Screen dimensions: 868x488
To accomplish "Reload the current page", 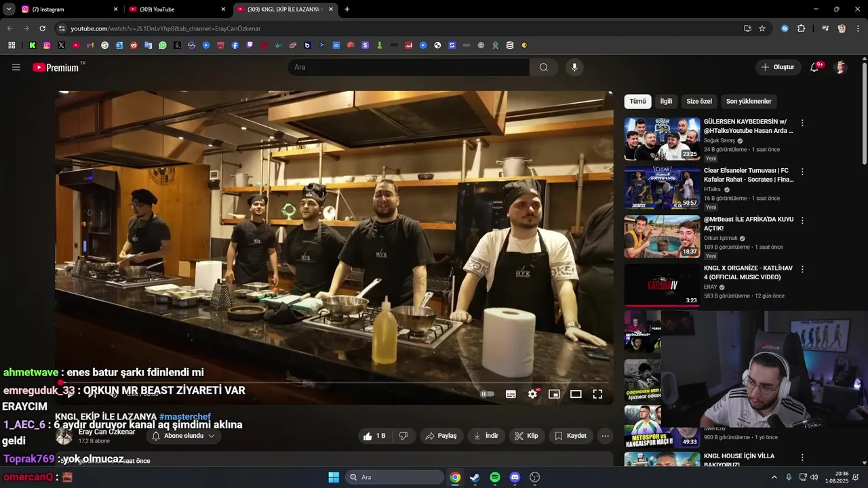I will (x=42, y=28).
